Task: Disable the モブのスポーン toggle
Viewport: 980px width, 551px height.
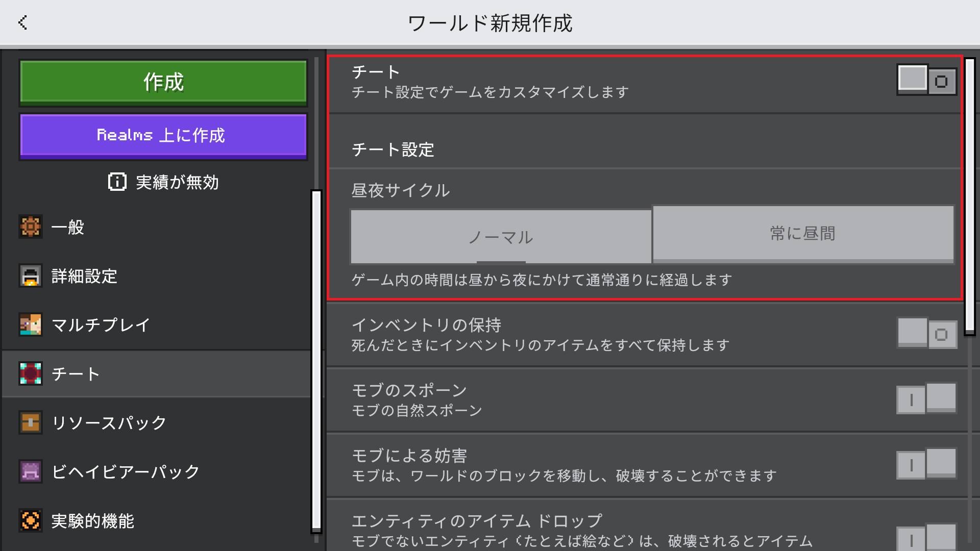Action: click(926, 398)
